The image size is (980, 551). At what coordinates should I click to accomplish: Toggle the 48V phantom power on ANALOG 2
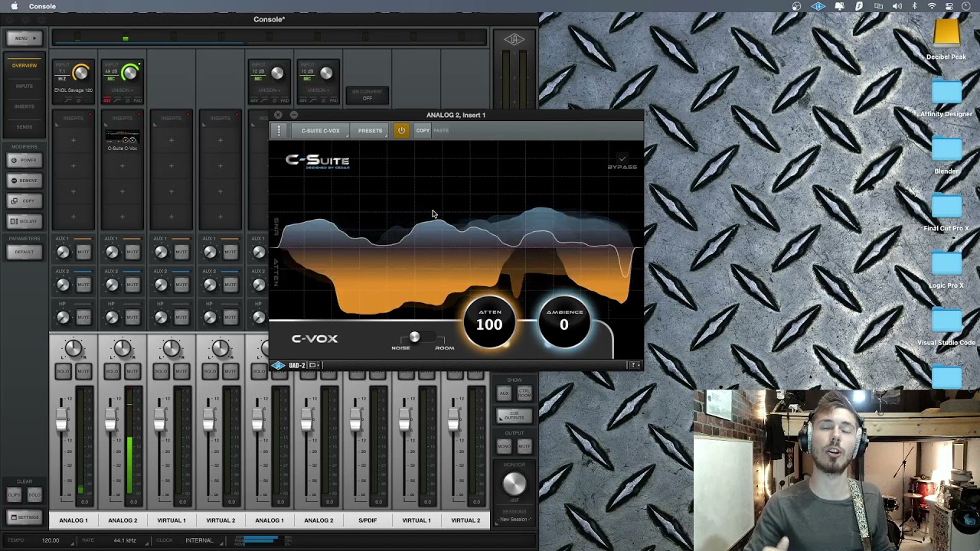click(108, 100)
